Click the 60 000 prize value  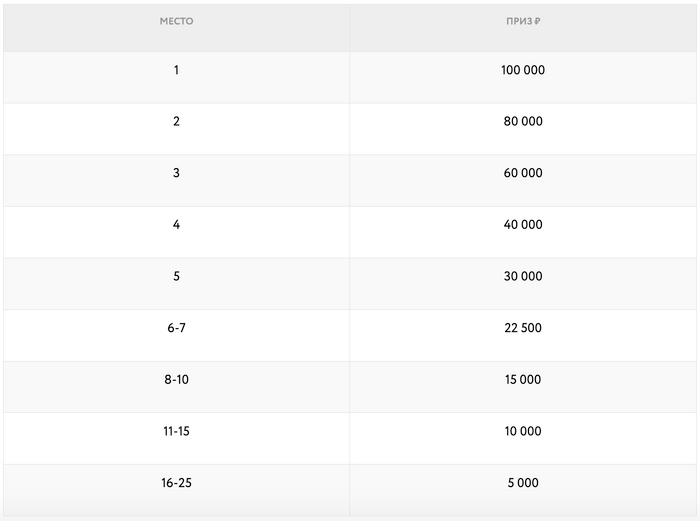[522, 173]
